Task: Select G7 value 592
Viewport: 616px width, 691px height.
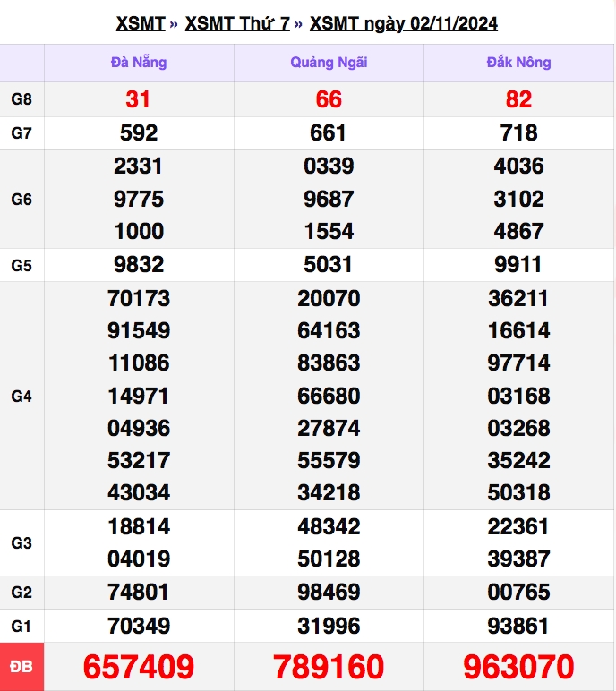Action: tap(139, 133)
